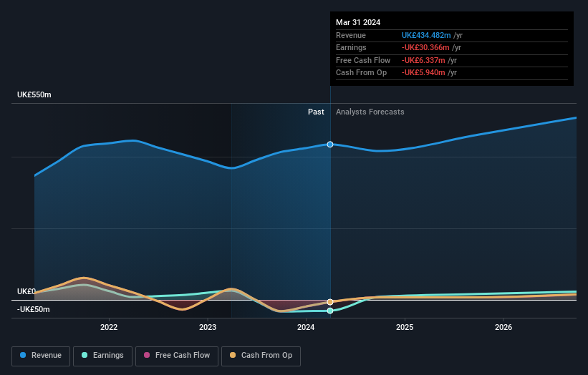Image resolution: width=588 pixels, height=375 pixels.
Task: Click the 2023 x-axis label
Action: [x=208, y=328]
